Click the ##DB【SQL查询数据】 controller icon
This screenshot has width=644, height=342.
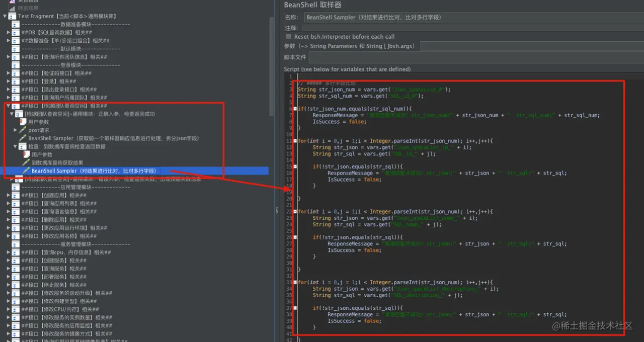(16, 32)
